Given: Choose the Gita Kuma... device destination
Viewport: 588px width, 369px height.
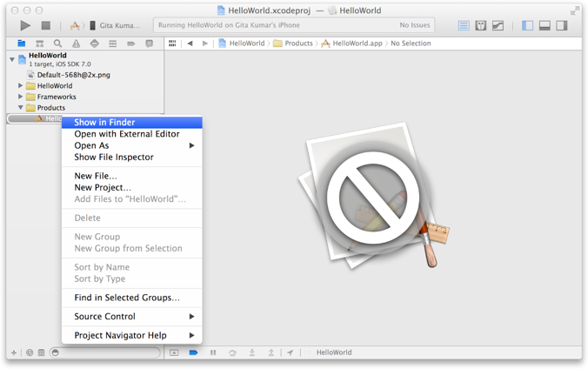Looking at the screenshot, I should pyautogui.click(x=116, y=25).
